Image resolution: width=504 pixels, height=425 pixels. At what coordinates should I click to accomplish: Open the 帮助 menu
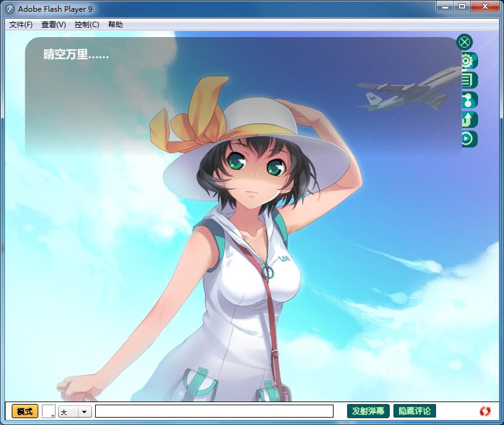click(x=115, y=25)
